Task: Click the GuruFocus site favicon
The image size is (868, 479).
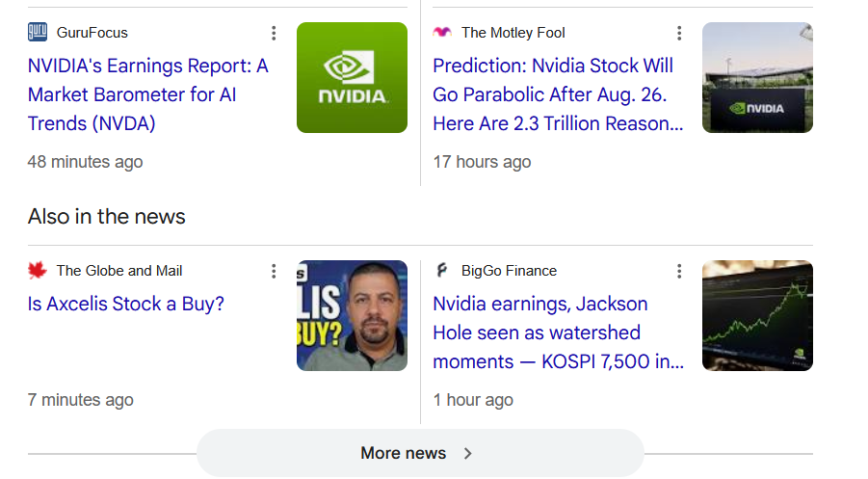Action: 38,32
